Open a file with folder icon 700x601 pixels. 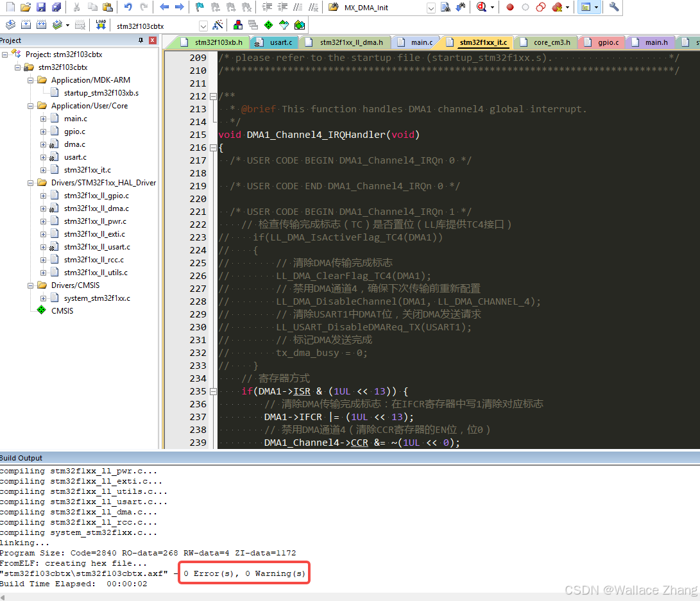coord(26,7)
